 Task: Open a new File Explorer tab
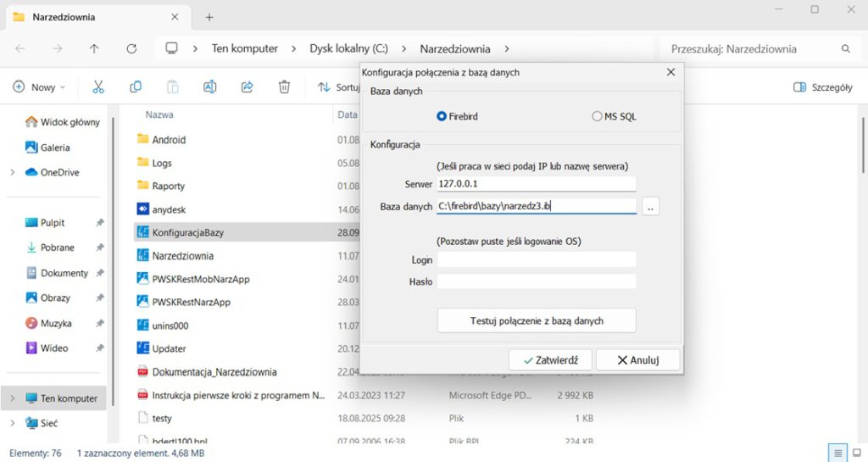coord(209,17)
